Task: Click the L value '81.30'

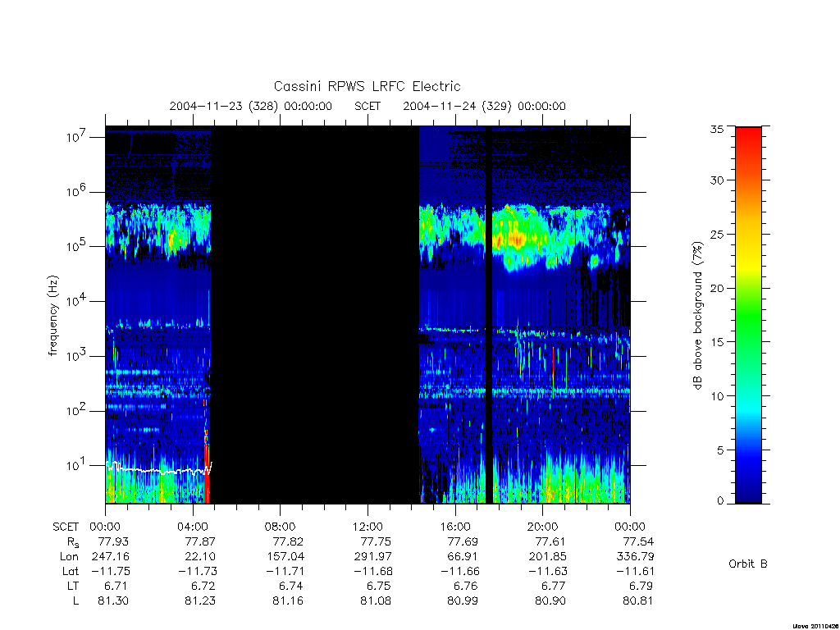Action: (x=113, y=601)
